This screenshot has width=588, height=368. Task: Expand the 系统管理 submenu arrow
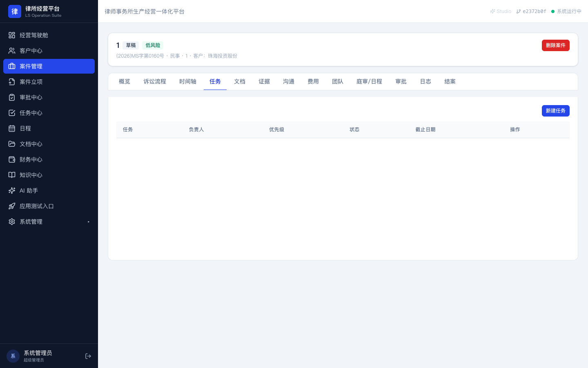coord(89,222)
